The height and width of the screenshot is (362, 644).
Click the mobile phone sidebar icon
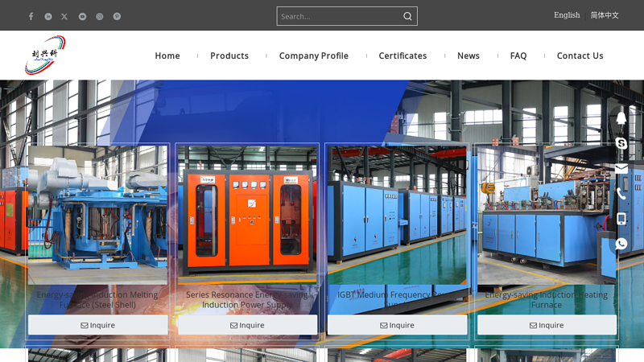pyautogui.click(x=621, y=218)
